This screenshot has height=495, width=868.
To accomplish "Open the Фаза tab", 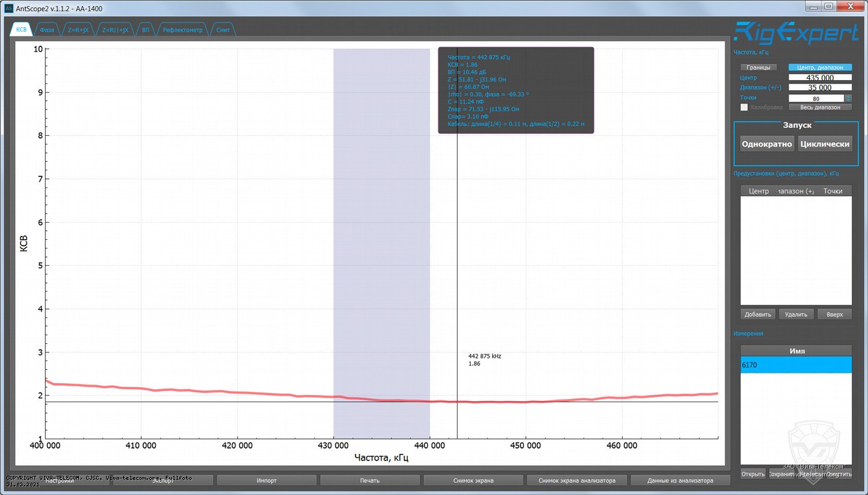I will point(46,30).
